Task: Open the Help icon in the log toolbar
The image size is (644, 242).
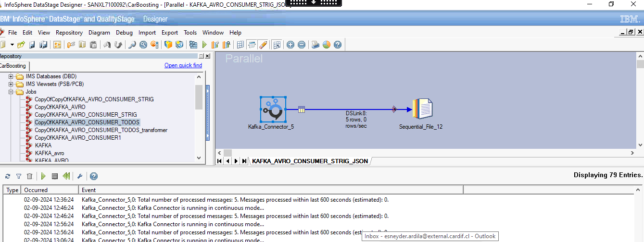Action: pos(94,176)
